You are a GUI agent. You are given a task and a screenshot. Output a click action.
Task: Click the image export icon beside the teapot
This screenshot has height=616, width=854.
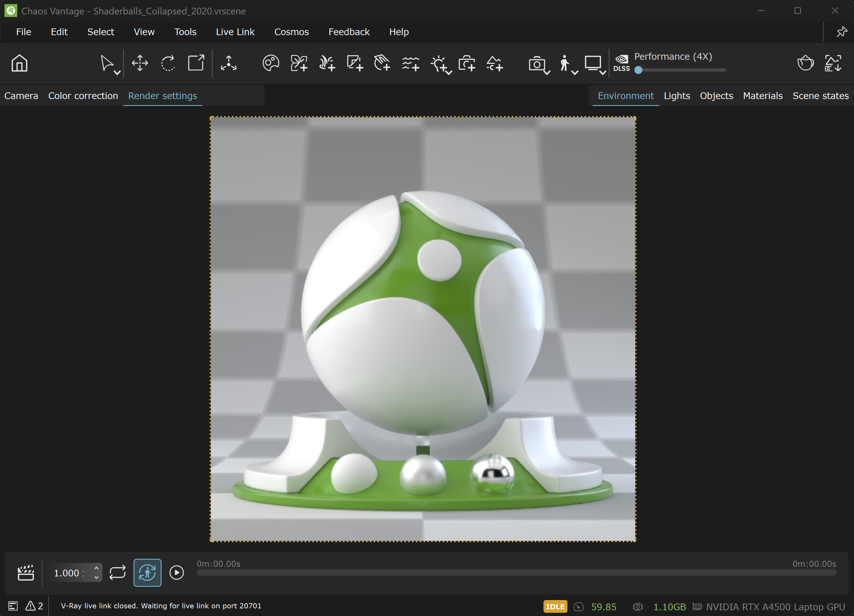pos(833,63)
